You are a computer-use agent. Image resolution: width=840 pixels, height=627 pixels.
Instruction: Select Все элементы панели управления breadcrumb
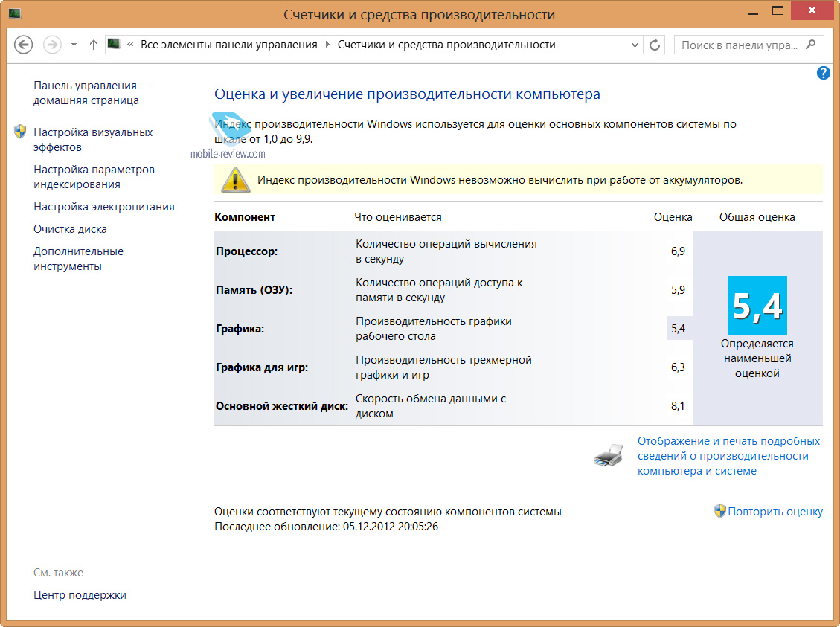[x=228, y=45]
